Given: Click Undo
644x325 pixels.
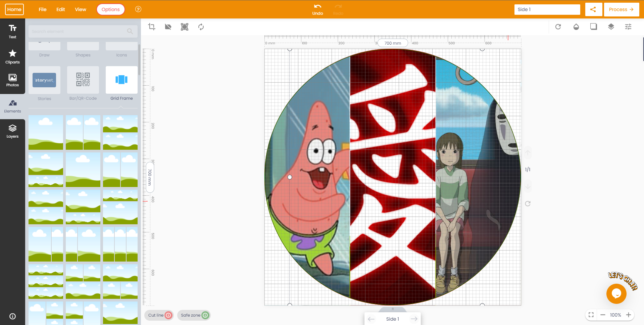Looking at the screenshot, I should pos(317,9).
